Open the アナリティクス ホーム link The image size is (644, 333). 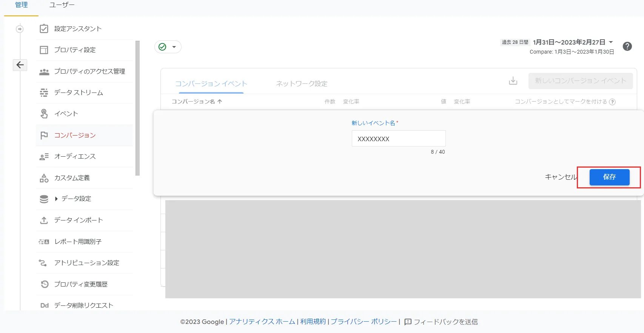point(262,322)
